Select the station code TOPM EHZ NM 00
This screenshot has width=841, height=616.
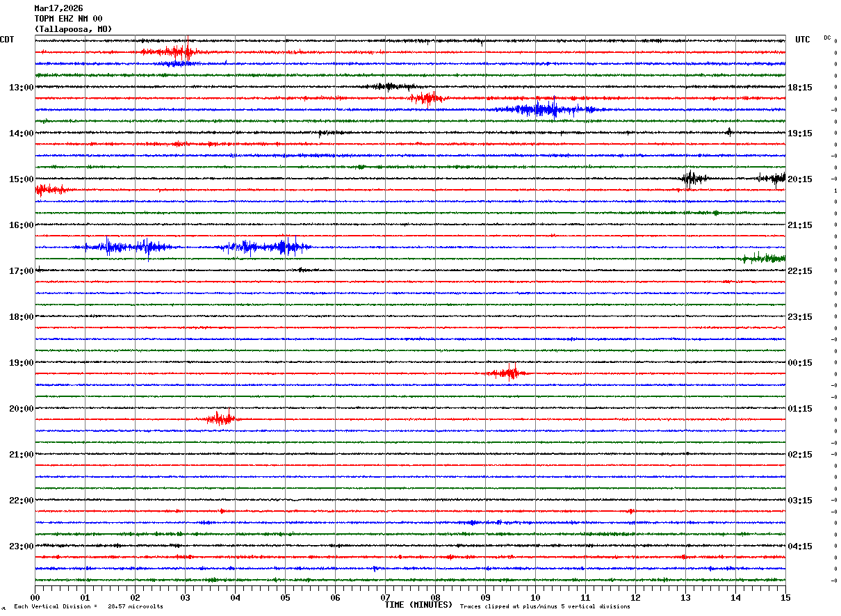coord(68,19)
